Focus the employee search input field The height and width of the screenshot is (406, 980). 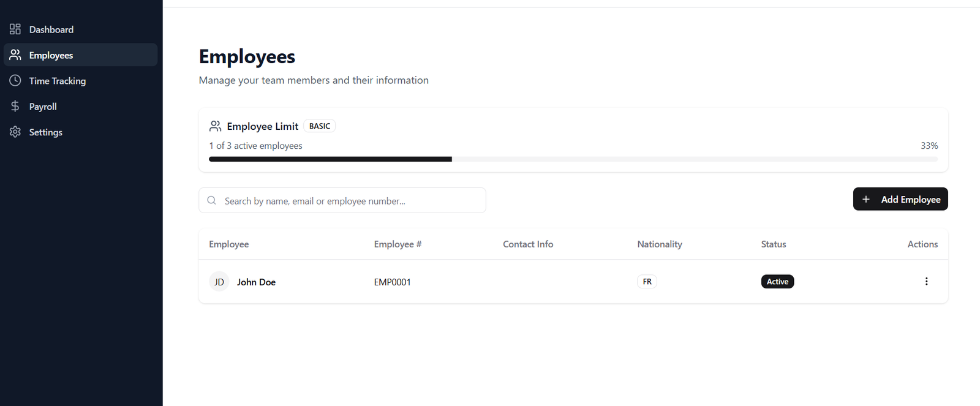[349, 201]
